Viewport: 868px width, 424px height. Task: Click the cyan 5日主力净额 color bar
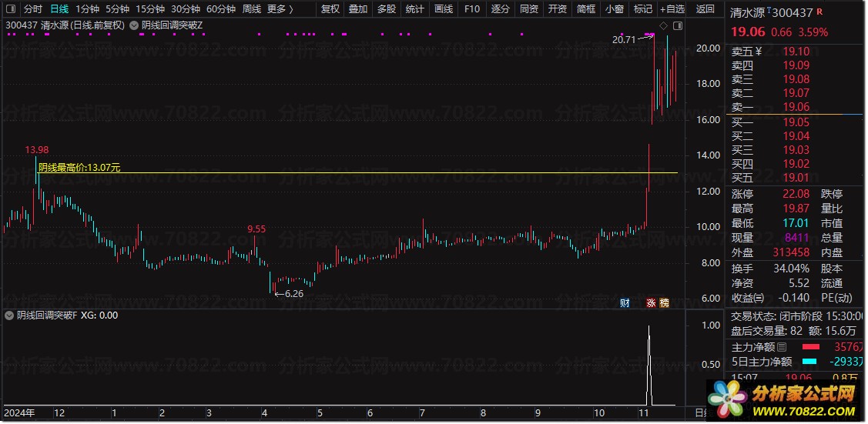pyautogui.click(x=811, y=362)
